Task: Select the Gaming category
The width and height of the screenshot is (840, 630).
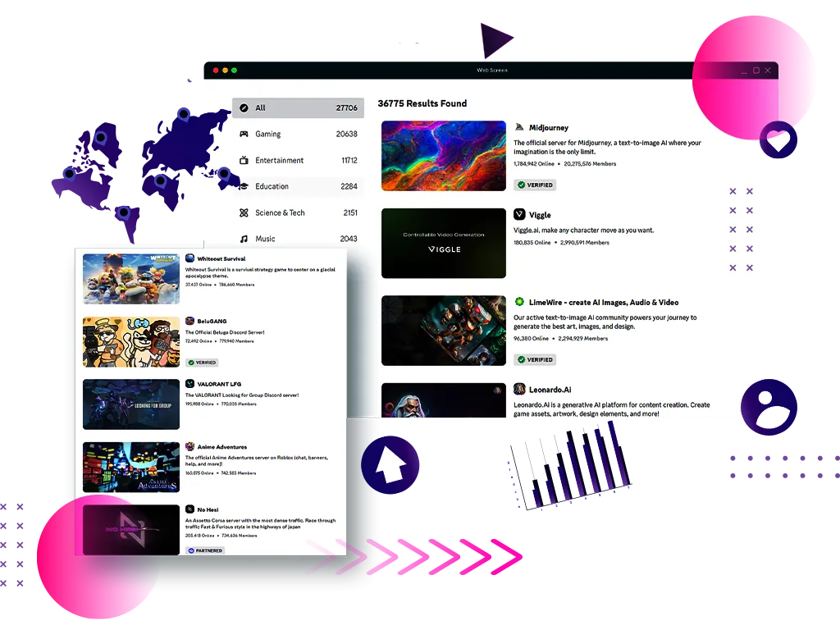Action: click(298, 134)
